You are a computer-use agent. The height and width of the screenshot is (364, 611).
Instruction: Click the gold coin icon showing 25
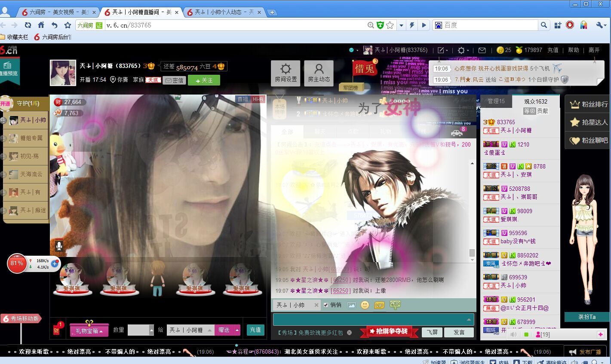coord(500,50)
